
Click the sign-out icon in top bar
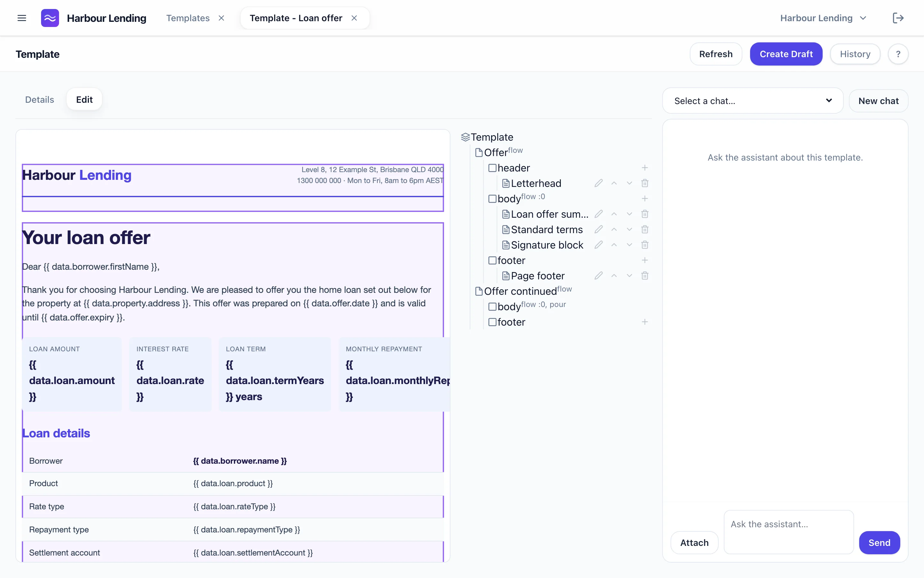point(898,18)
